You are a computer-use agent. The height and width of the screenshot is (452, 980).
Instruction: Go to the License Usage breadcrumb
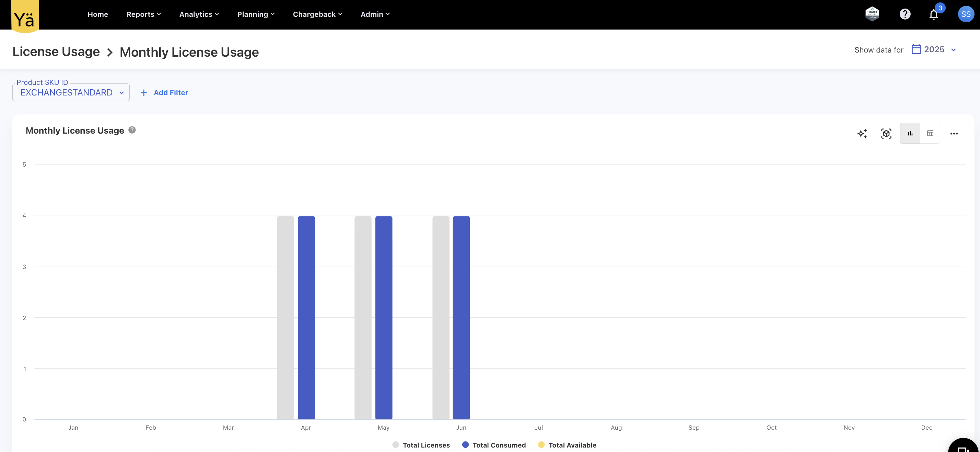[56, 52]
